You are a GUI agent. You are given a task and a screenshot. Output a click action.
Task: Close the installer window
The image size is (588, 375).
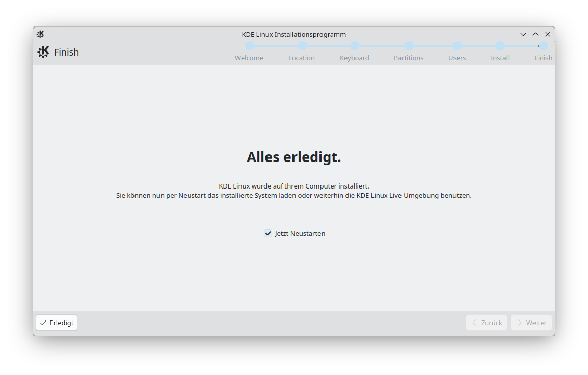tap(548, 34)
